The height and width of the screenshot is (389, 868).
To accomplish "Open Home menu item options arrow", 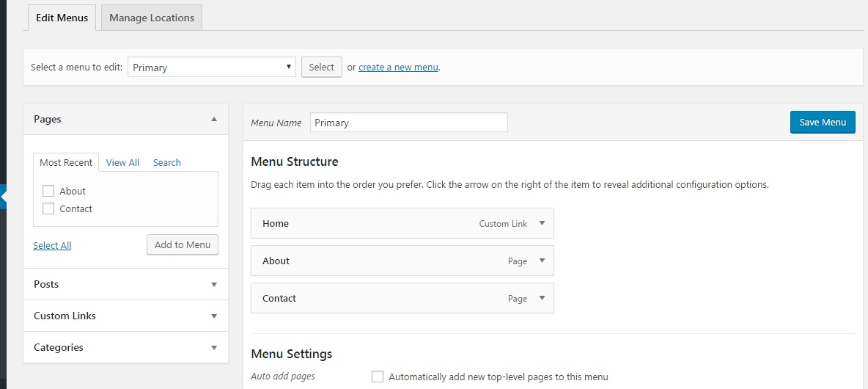I will click(x=542, y=223).
